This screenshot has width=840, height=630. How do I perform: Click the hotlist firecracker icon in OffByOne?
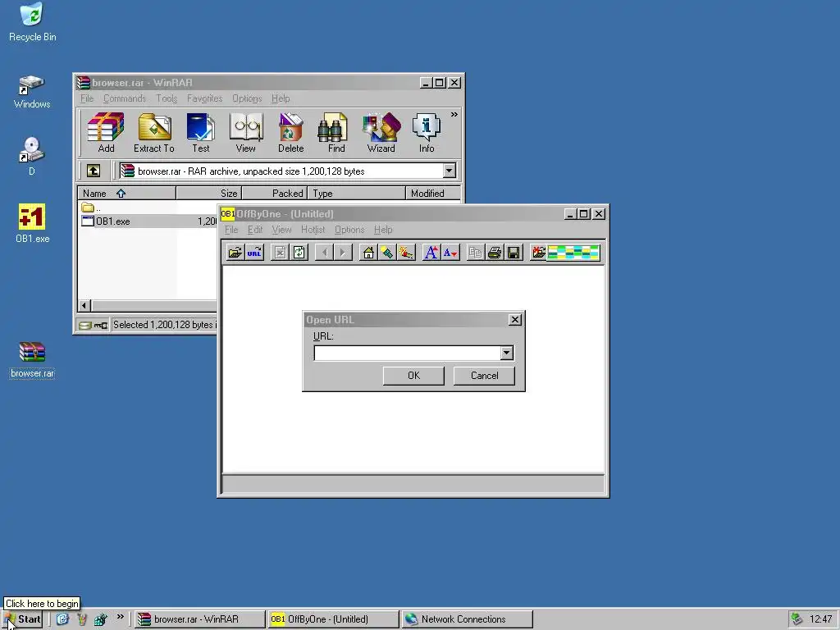406,253
